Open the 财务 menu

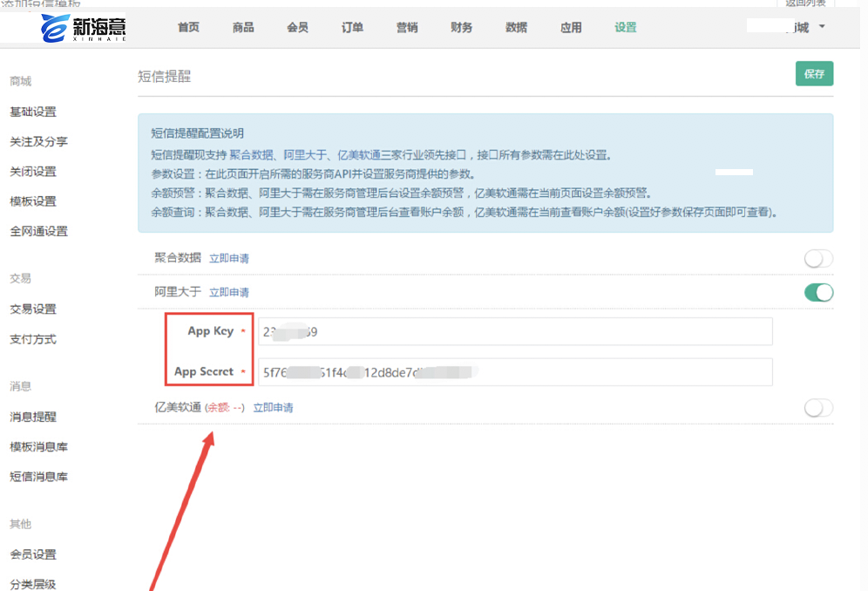pos(461,27)
